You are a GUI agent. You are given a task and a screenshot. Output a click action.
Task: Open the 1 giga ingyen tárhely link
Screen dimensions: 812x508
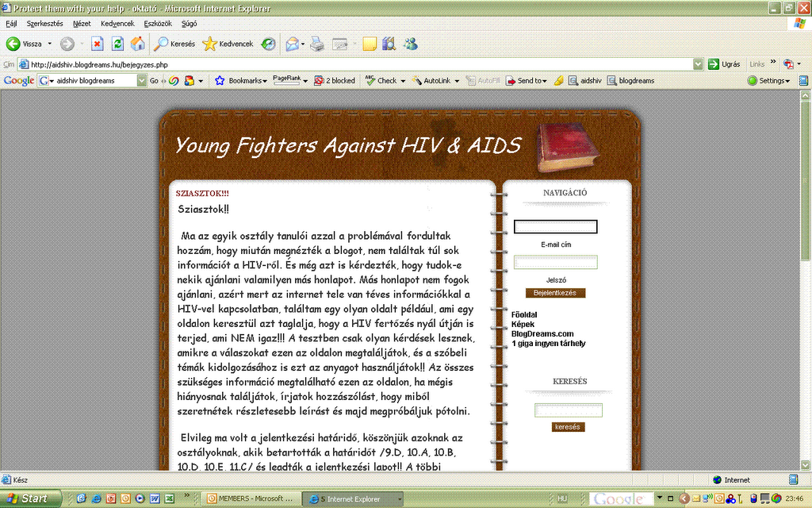coord(548,343)
